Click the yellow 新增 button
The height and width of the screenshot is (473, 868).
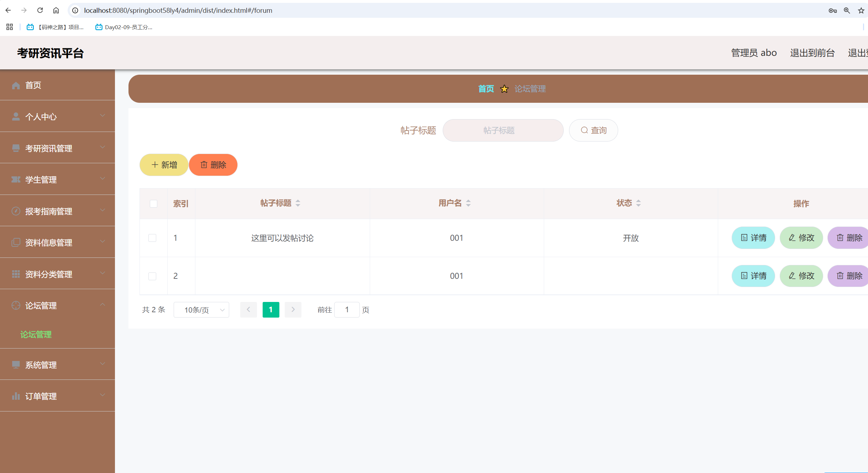164,165
